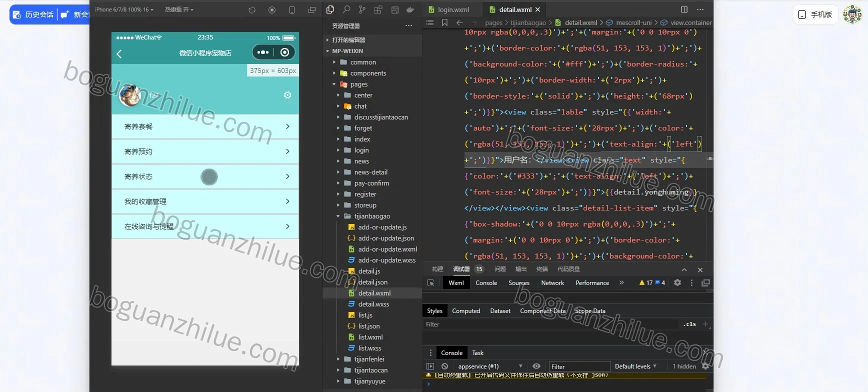Open the 我的收藏管理 row

[205, 201]
